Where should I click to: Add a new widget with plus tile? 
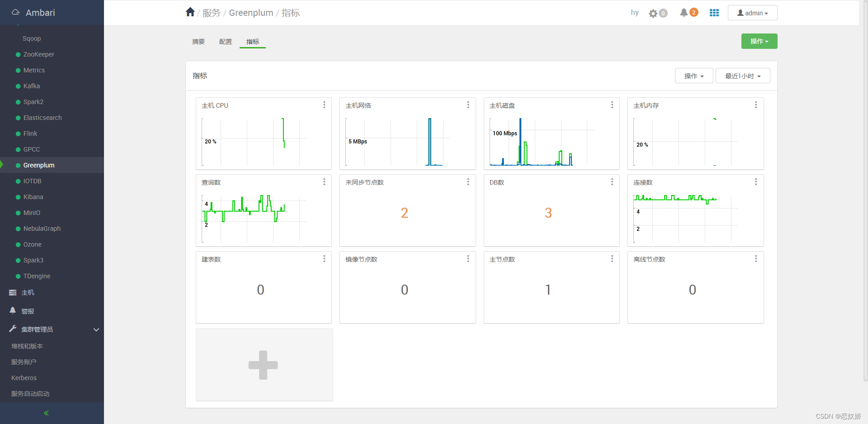coord(264,365)
